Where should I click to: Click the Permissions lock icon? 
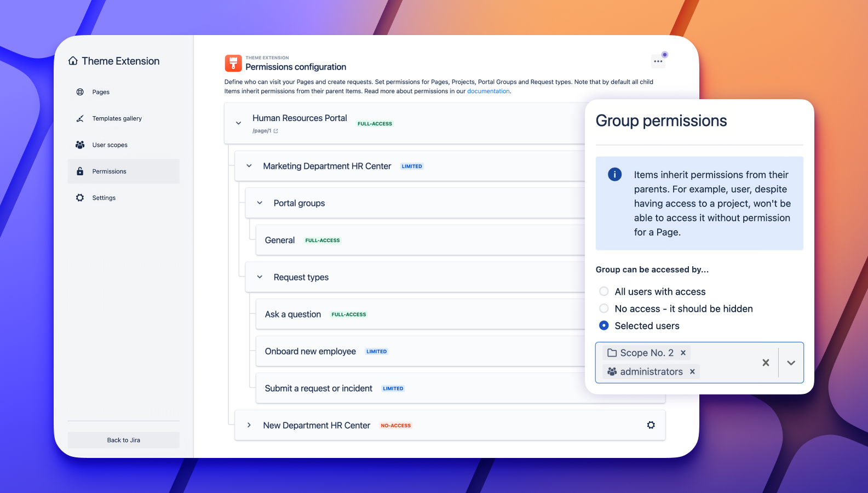80,171
